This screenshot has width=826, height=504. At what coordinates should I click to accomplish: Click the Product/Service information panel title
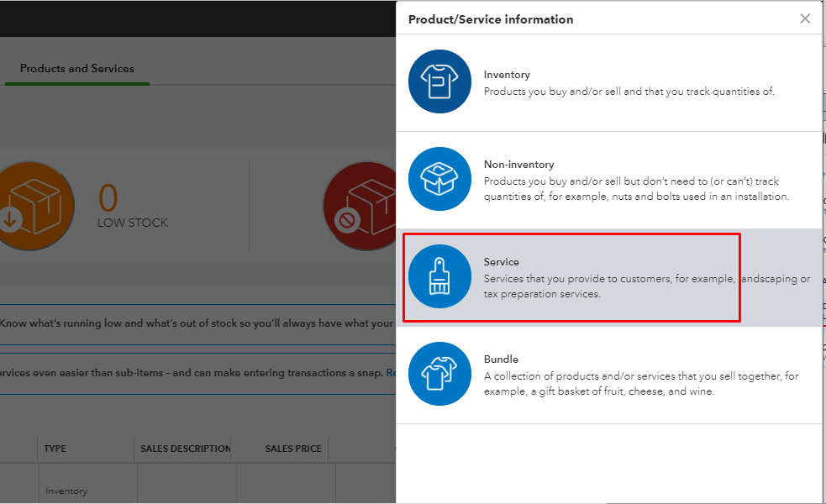491,19
